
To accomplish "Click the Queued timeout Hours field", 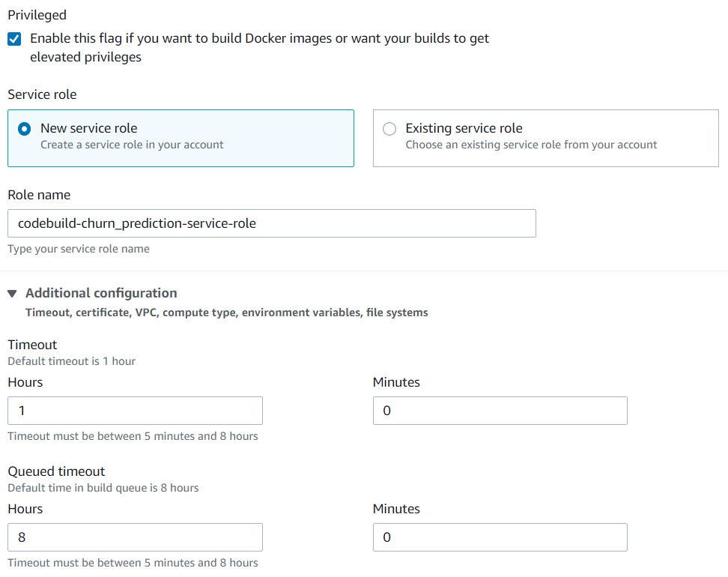I will (x=135, y=537).
